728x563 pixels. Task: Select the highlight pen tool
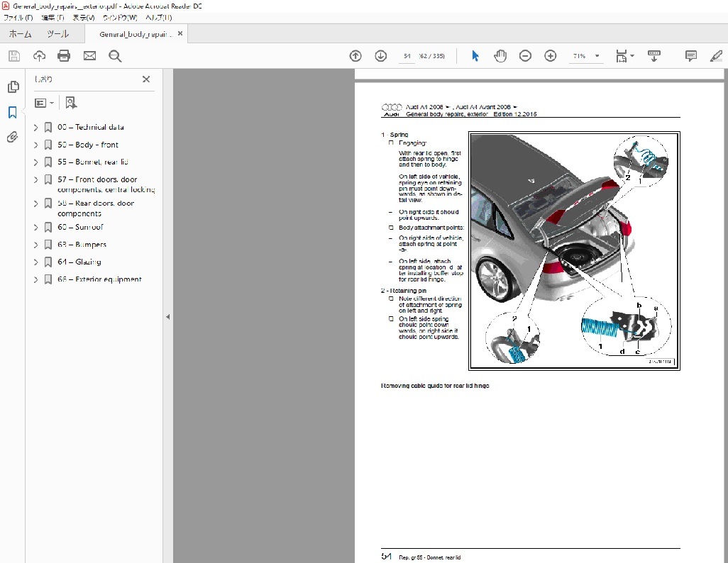click(717, 56)
